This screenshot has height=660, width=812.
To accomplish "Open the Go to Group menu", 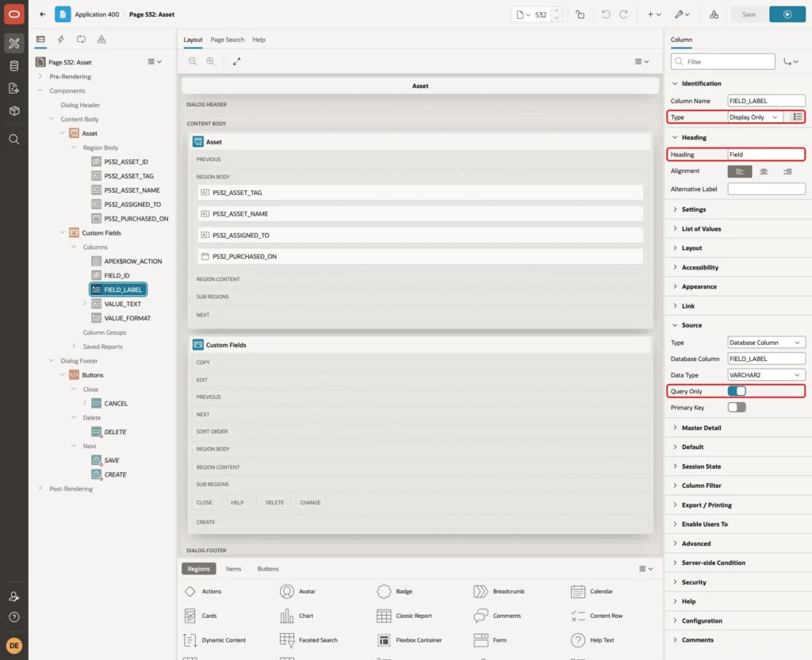I will tap(791, 62).
